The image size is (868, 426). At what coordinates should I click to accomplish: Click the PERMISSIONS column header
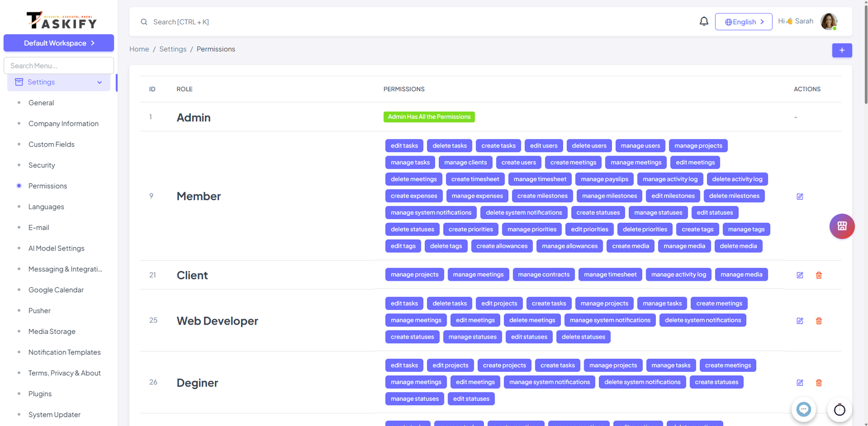point(404,89)
